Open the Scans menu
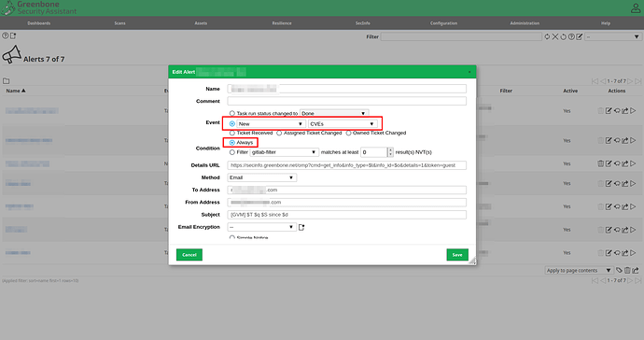 click(x=119, y=23)
